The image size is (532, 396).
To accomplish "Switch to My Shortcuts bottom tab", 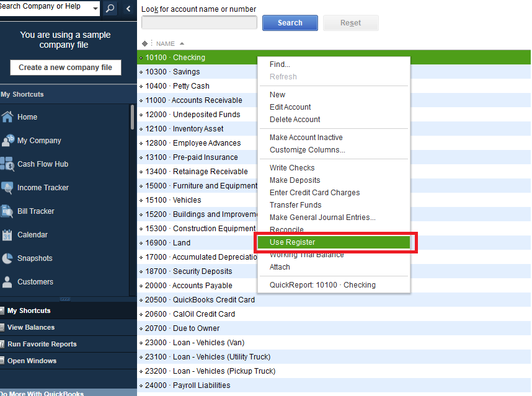I will (68, 310).
